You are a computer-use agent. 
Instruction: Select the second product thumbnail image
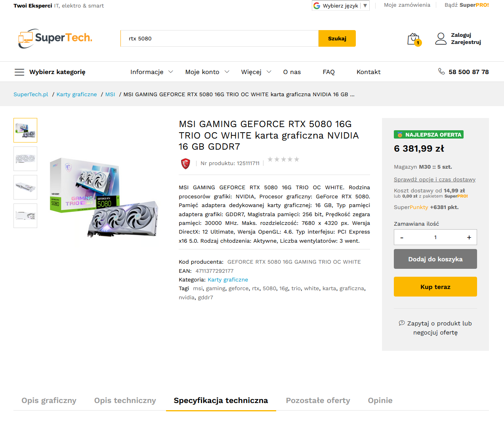(25, 159)
